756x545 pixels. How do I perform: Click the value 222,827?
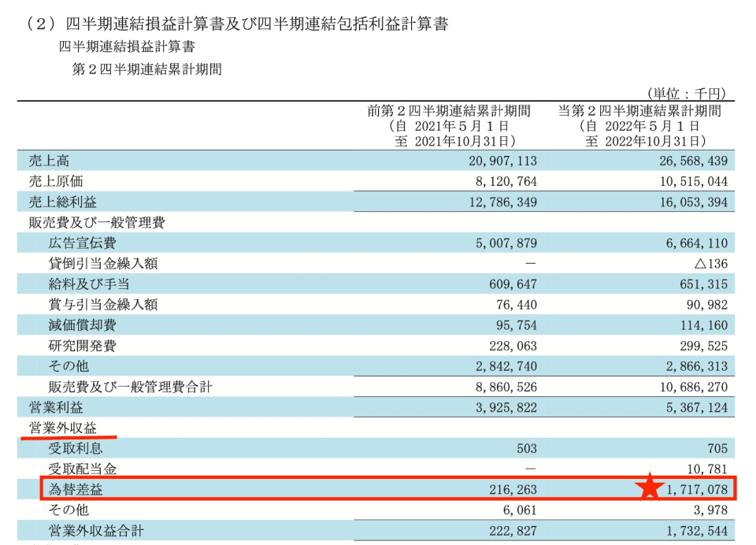tap(513, 532)
